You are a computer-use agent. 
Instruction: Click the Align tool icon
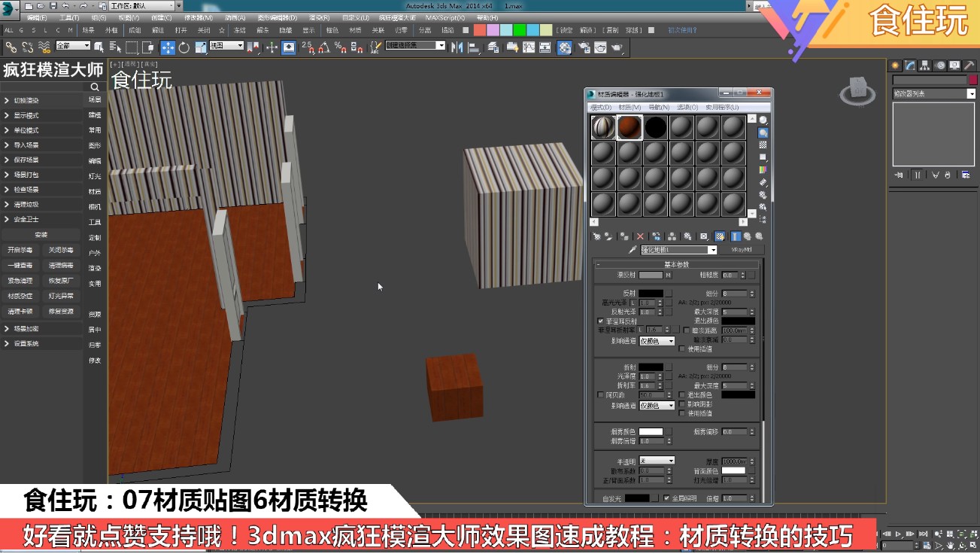474,47
